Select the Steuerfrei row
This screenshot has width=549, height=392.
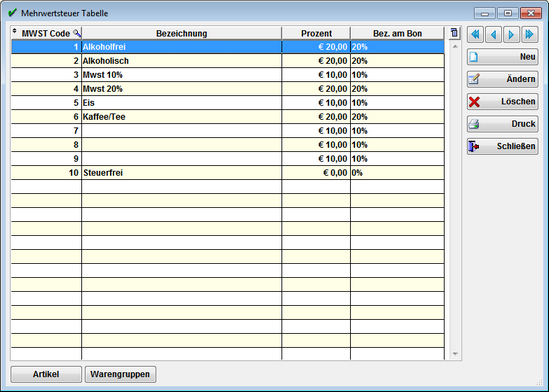tap(228, 173)
